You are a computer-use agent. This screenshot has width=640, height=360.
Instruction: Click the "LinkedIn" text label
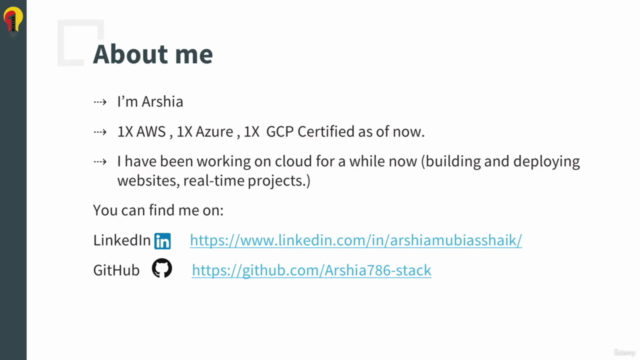click(122, 240)
